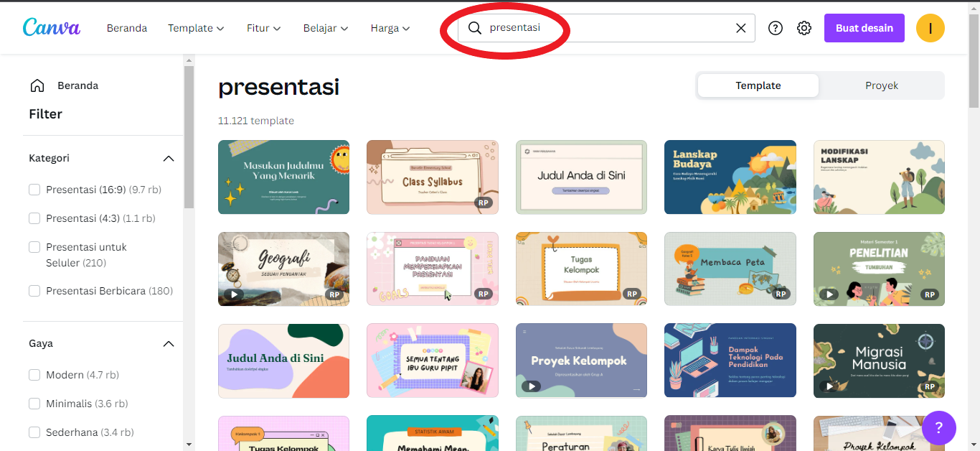Open the help question mark icon
The image size is (980, 451).
[x=776, y=28]
